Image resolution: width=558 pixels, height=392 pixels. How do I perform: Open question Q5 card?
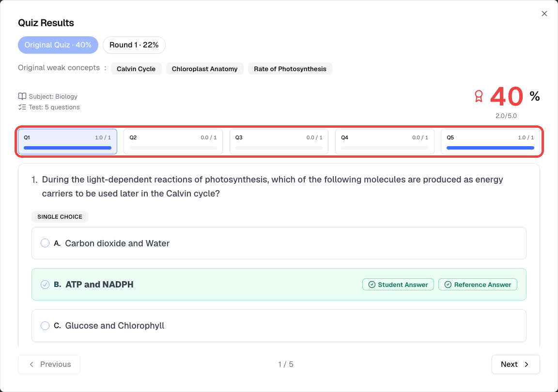click(490, 142)
